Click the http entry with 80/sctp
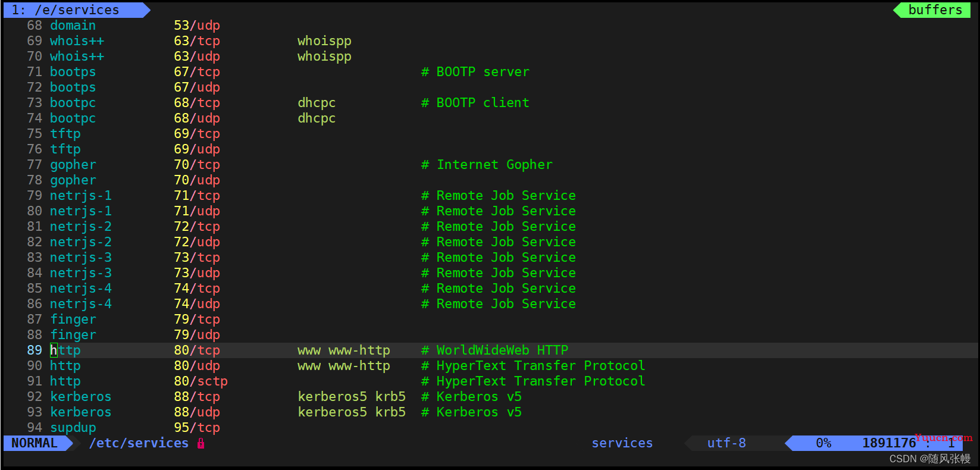 click(65, 381)
